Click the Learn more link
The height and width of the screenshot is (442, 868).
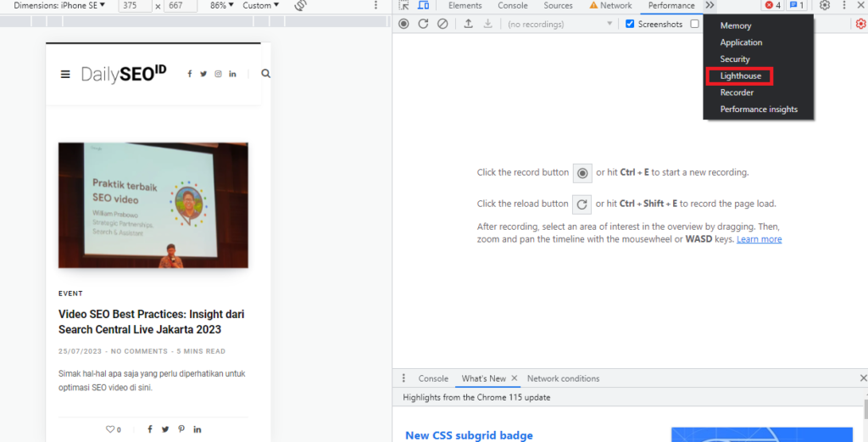click(759, 239)
